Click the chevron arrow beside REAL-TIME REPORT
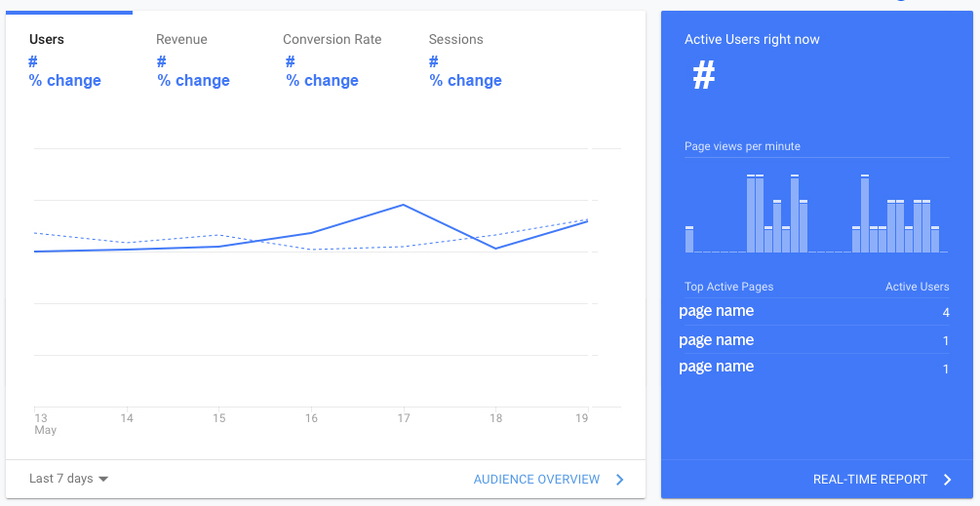980x506 pixels. coord(947,480)
